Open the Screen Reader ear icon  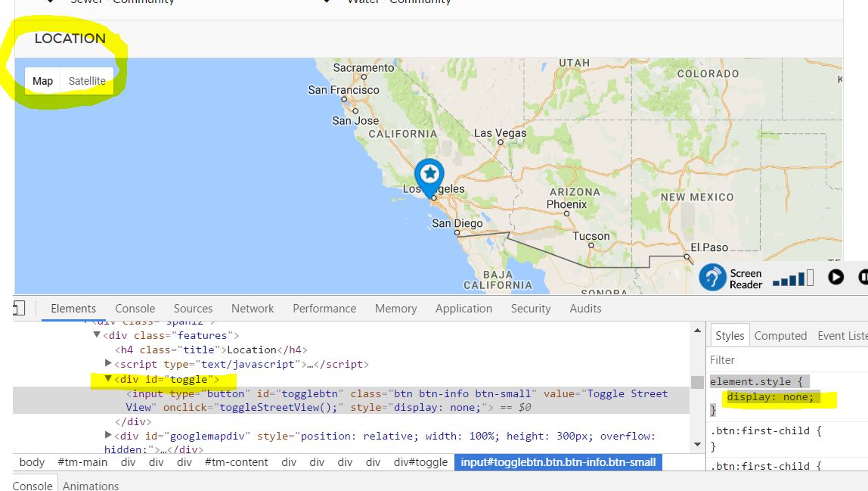[x=712, y=277]
